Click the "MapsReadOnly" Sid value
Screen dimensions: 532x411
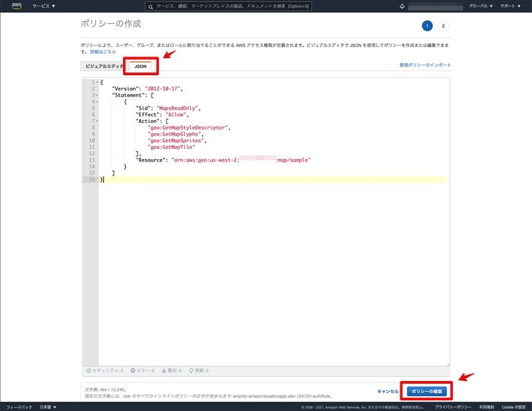point(177,108)
